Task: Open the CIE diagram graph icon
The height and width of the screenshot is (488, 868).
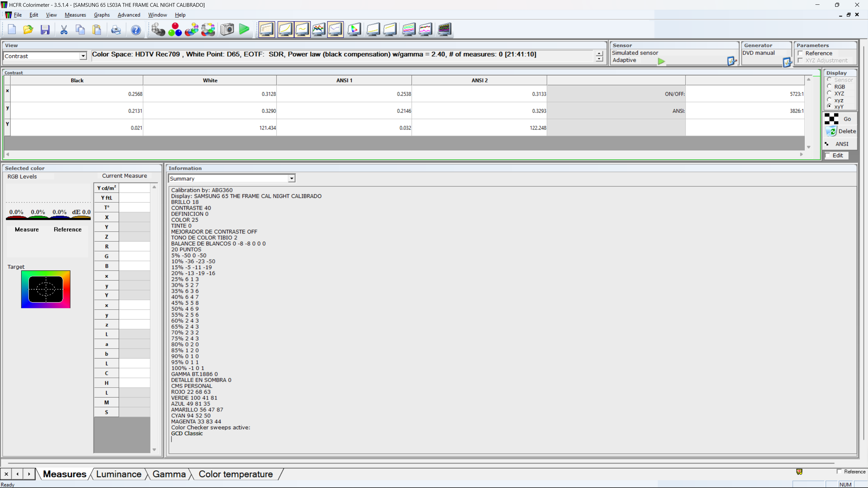Action: click(x=354, y=29)
